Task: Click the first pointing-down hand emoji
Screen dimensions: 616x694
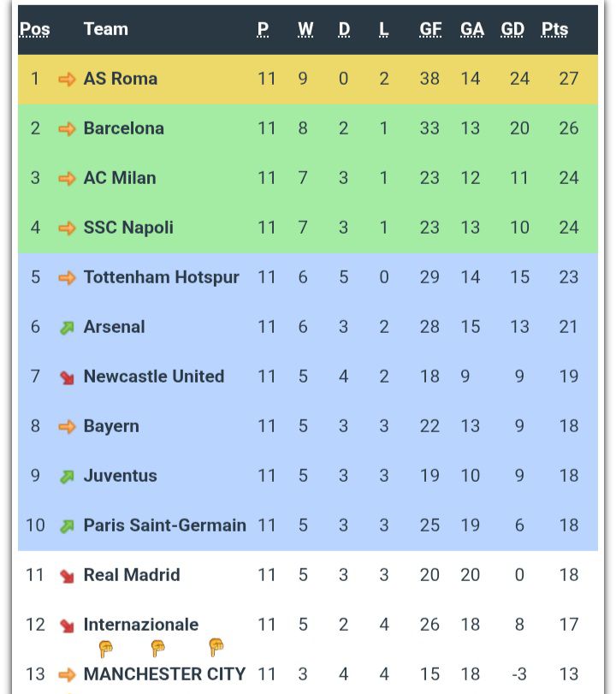Action: click(x=106, y=649)
